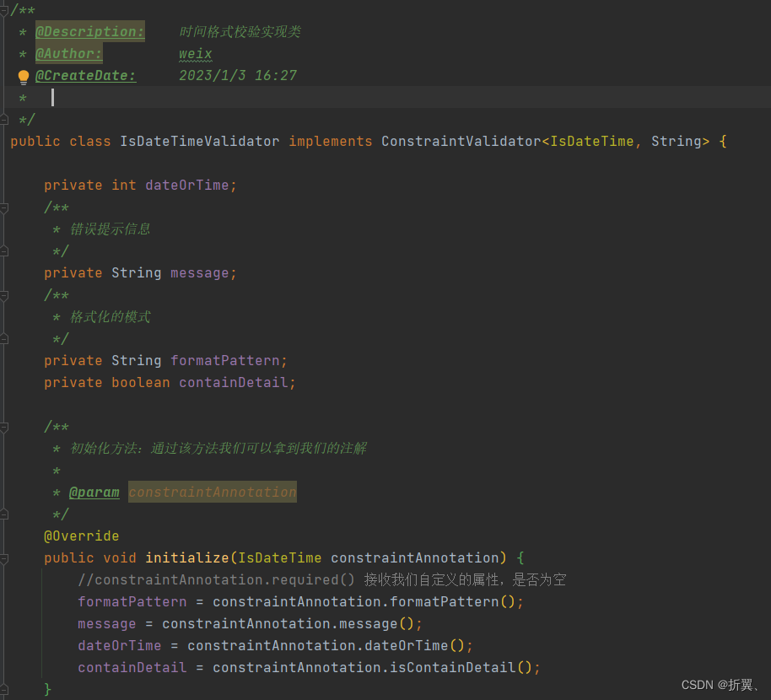Viewport: 771px width, 700px height.
Task: Click containDetail on the assignment's left side
Action: tap(132, 668)
